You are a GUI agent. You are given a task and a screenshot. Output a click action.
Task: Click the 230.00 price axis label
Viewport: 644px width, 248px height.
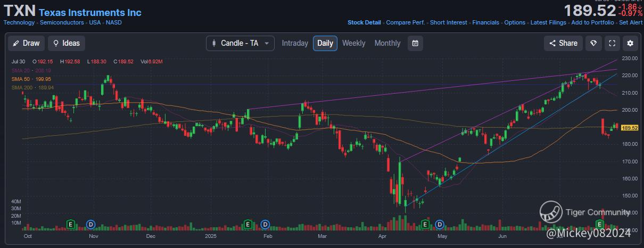pos(630,58)
